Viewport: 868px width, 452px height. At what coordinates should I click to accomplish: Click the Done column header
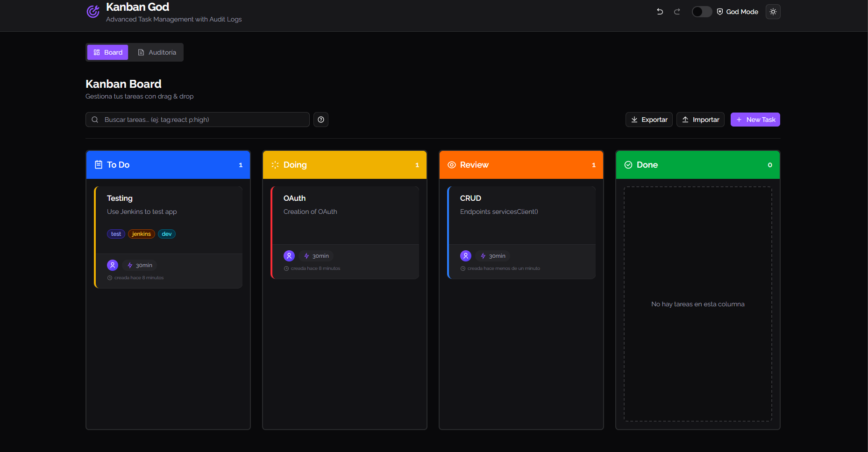coord(697,165)
